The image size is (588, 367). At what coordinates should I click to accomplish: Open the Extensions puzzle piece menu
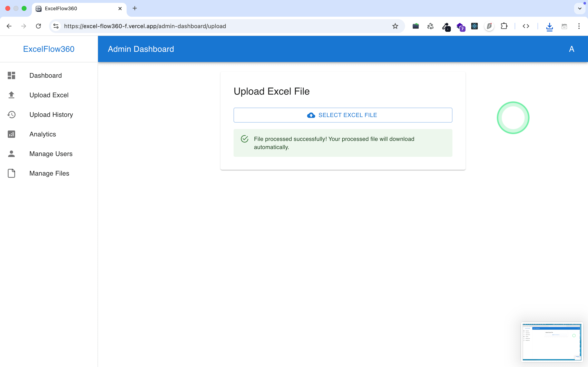point(504,26)
